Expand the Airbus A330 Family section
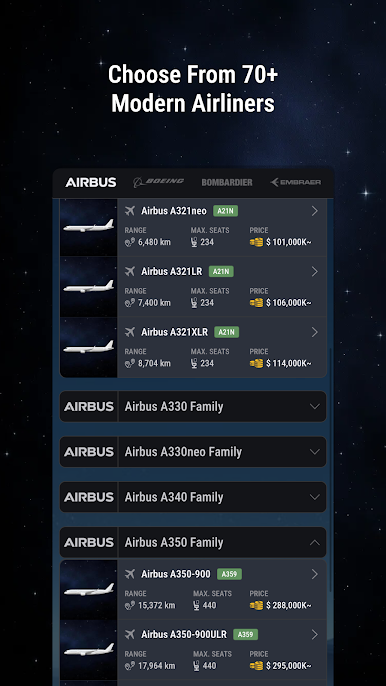 pos(193,406)
